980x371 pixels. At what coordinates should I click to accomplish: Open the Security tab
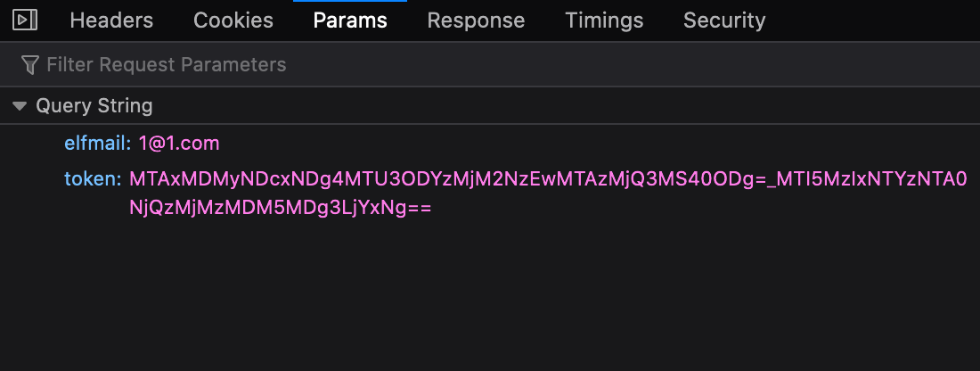tap(723, 21)
